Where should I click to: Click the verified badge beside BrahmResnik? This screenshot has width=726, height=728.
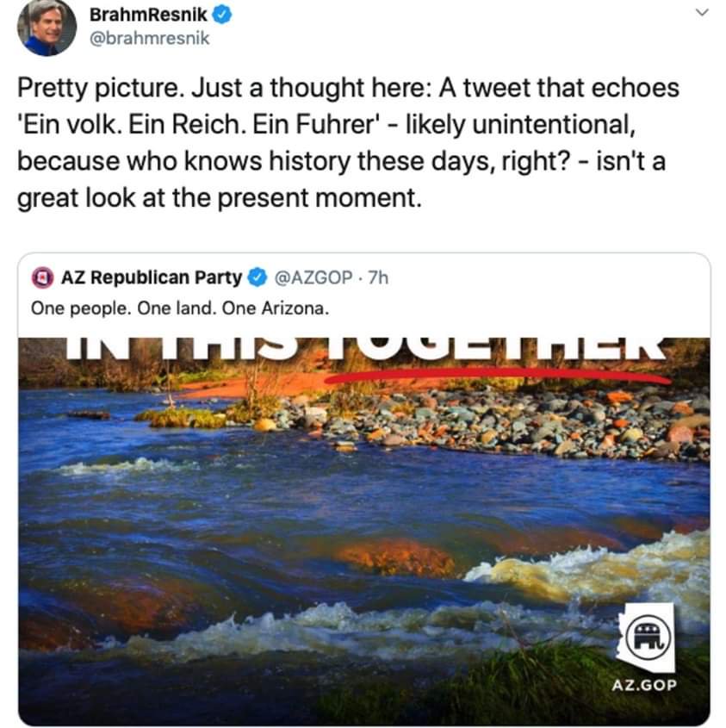pos(220,16)
